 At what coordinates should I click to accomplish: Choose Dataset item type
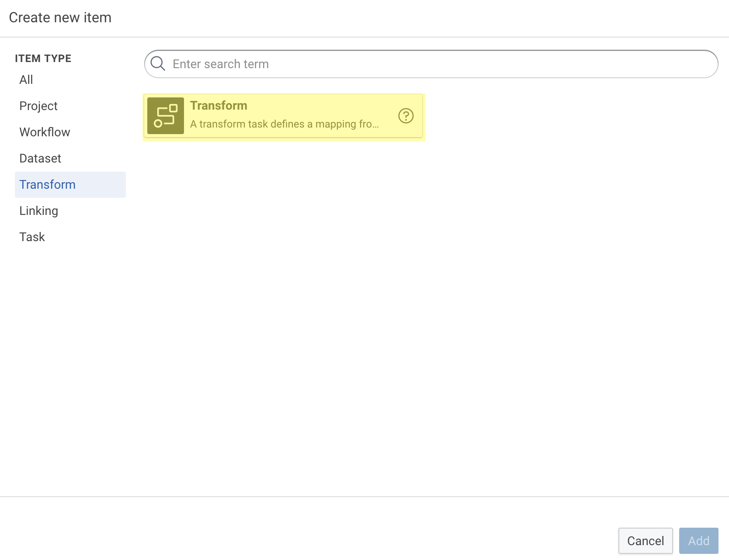40,159
